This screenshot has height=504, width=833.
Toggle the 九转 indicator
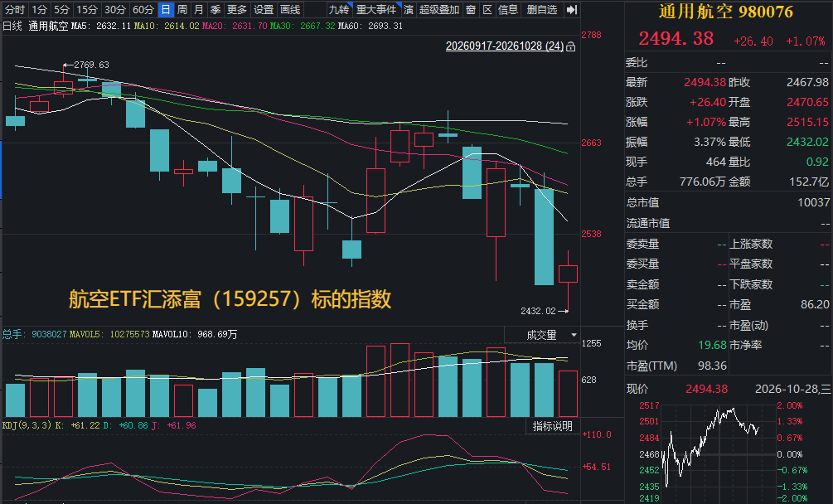point(339,10)
